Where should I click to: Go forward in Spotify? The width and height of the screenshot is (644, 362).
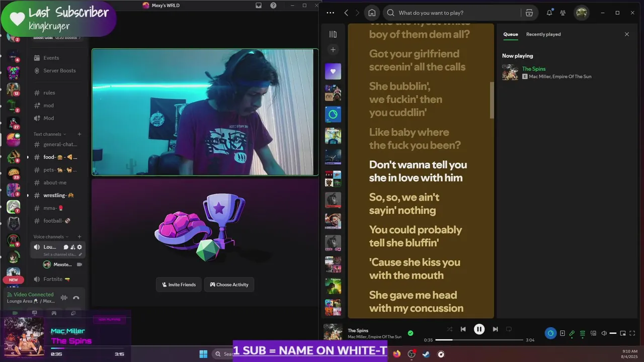coord(357,13)
